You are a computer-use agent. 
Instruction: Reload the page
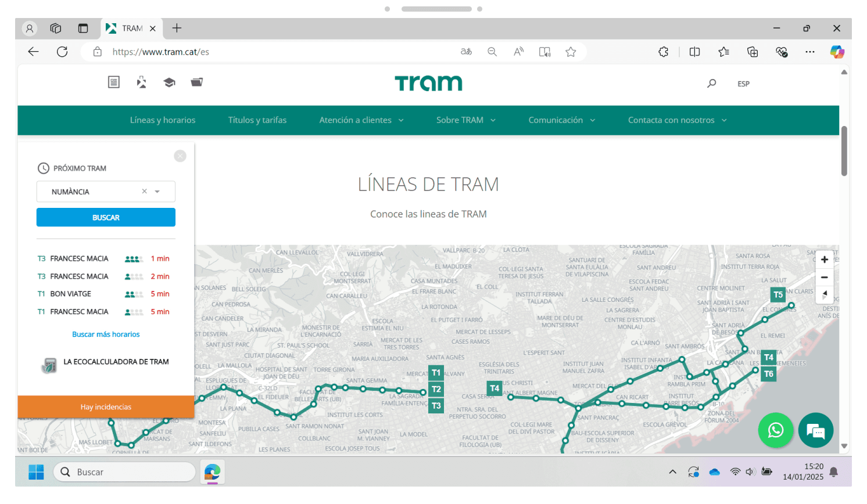[62, 52]
